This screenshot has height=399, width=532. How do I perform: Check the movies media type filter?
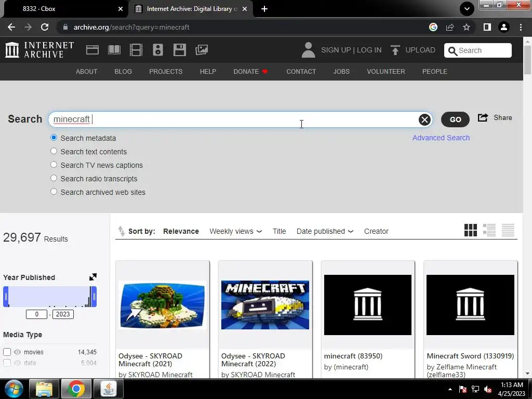(x=7, y=352)
